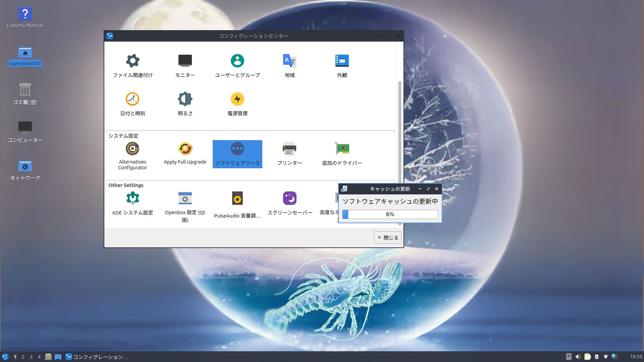Viewport: 644px width, 362px height.
Task: Click the cache update progress bar
Action: pos(390,215)
